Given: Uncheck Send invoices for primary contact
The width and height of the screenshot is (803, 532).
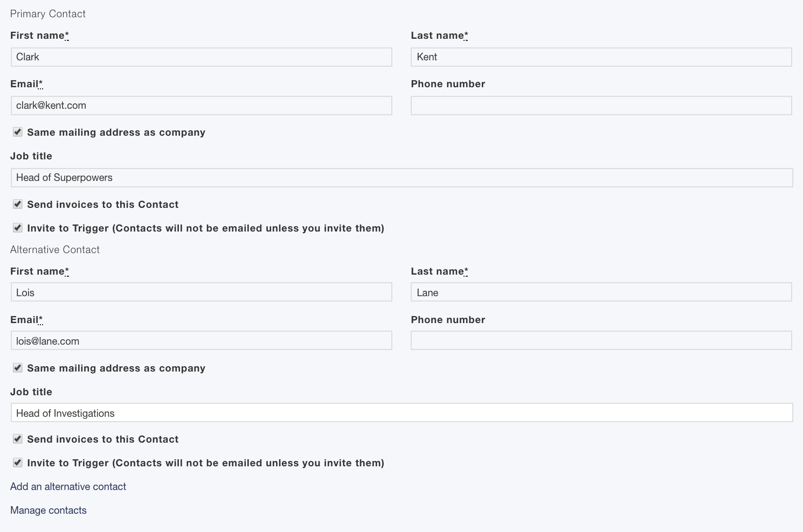Looking at the screenshot, I should click(18, 204).
